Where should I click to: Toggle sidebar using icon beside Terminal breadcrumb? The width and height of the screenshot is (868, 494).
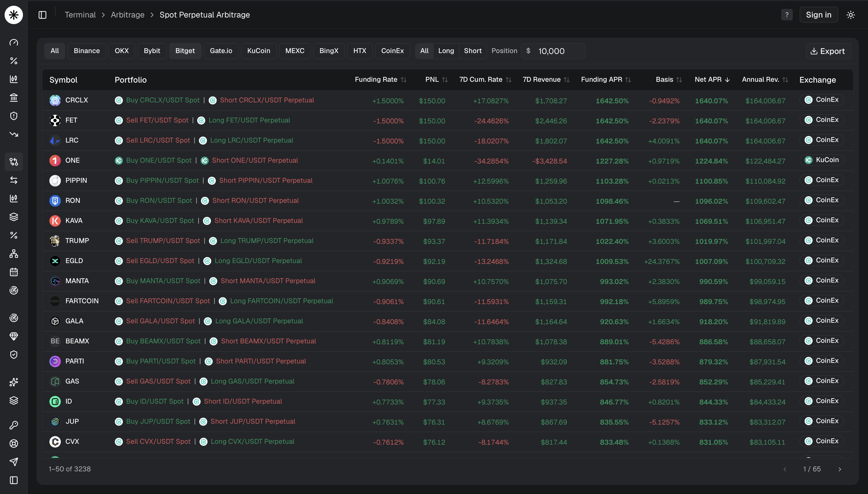tap(42, 15)
